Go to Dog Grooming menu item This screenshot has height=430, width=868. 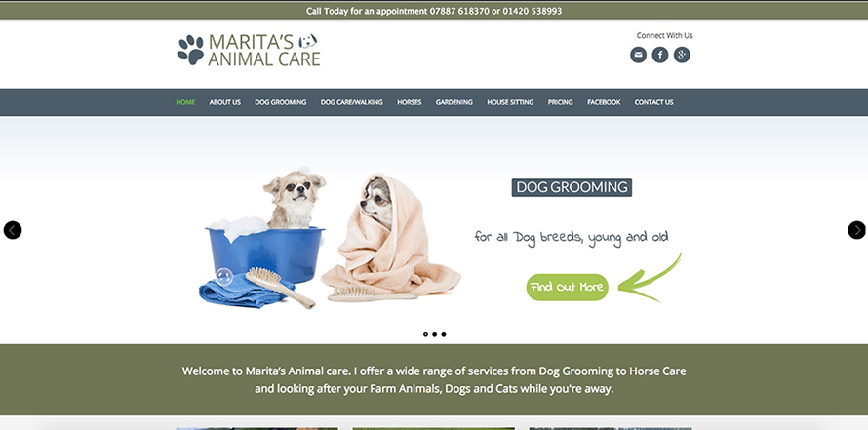click(x=280, y=102)
